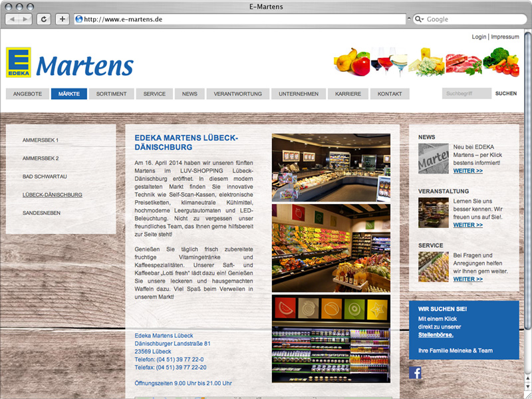Screen dimensions: 532x399
Task: Click the WEITER link under the SERVICE heading
Action: (x=468, y=279)
